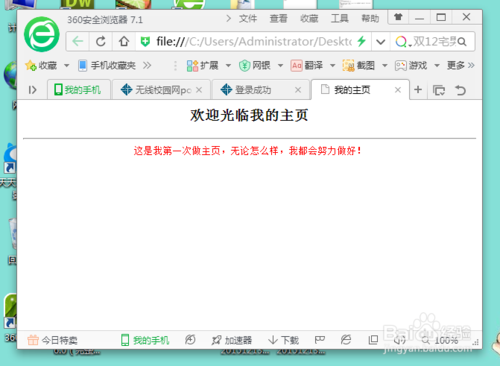Open the home page icon
Viewport: 500px width, 366px height.
tap(124, 42)
